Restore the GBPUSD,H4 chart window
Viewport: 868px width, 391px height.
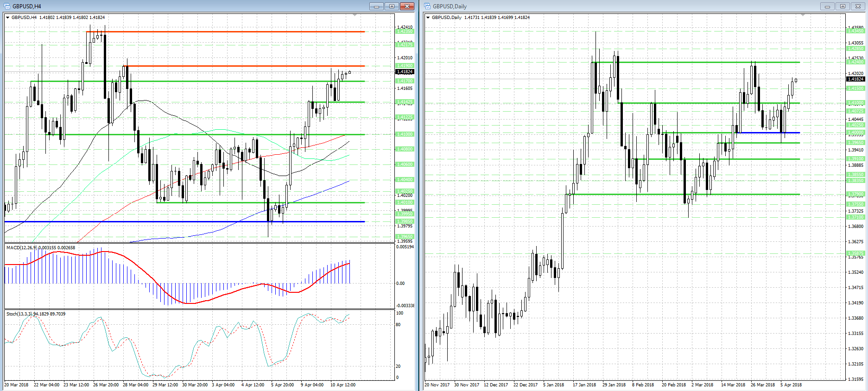[x=392, y=6]
